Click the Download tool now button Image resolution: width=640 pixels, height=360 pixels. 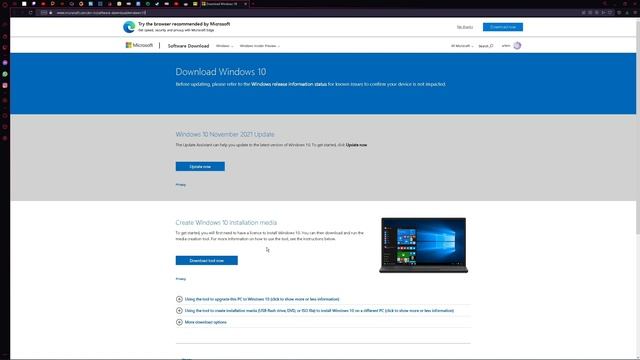click(x=207, y=260)
